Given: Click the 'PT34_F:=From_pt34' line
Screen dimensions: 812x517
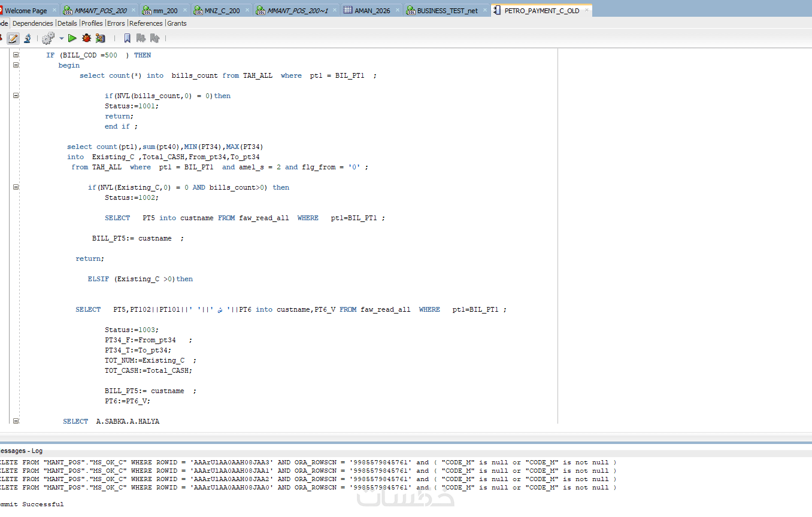Looking at the screenshot, I should point(149,340).
